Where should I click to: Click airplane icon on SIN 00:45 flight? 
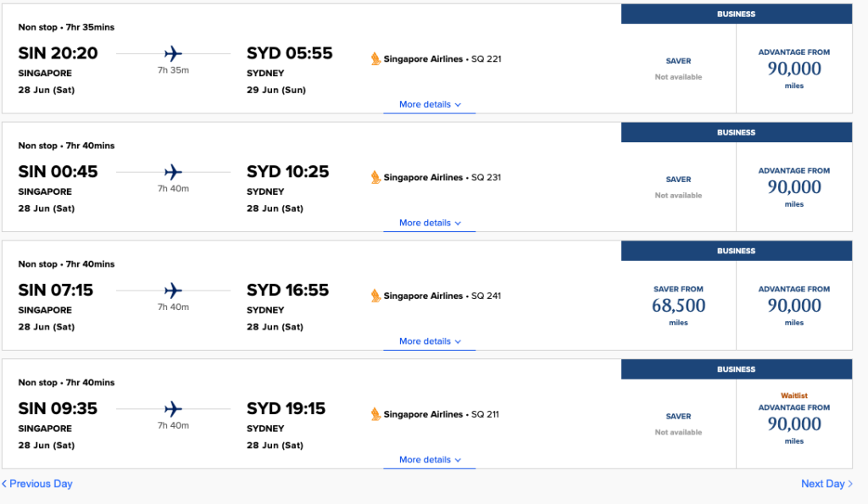coord(173,172)
